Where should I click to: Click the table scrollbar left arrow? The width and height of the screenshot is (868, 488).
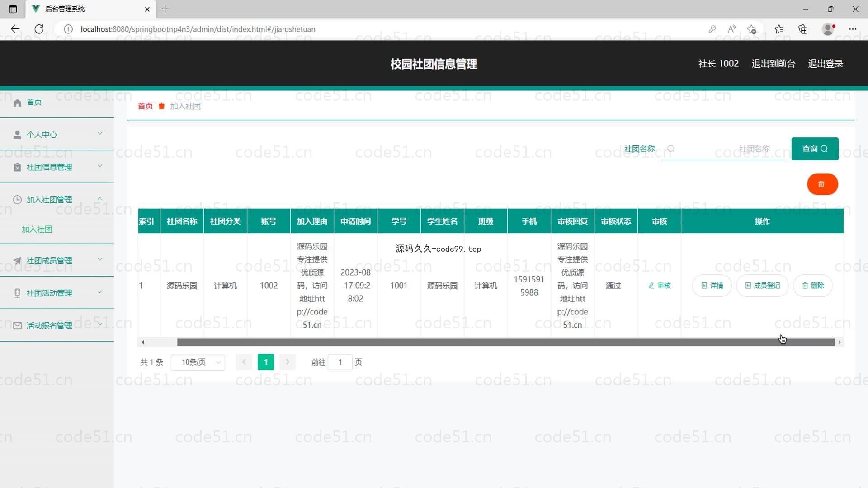[142, 343]
